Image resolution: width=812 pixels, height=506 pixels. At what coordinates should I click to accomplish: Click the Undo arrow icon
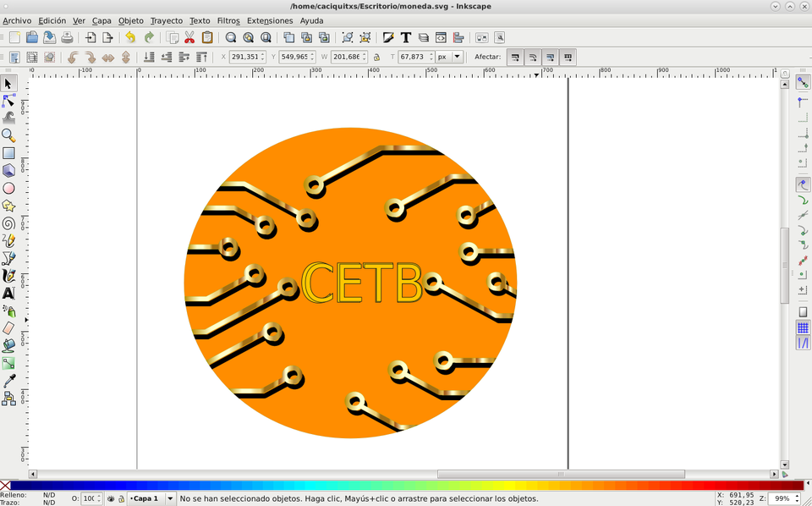[130, 37]
